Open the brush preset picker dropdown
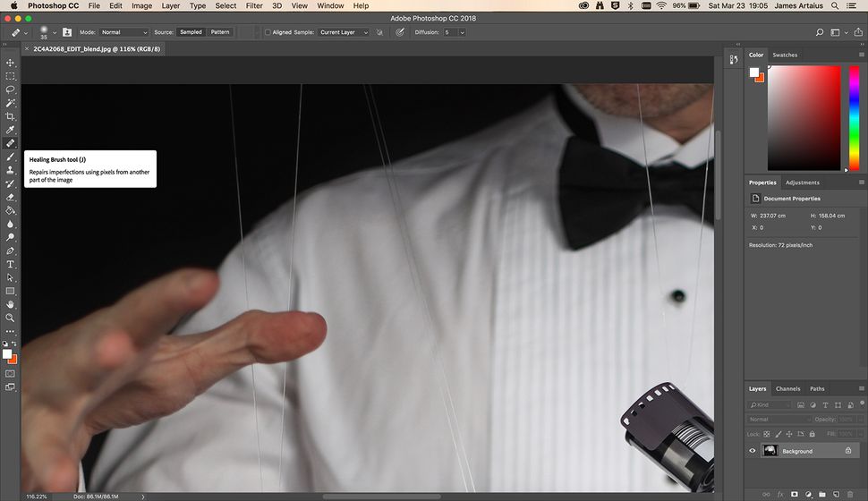This screenshot has width=868, height=501. (x=55, y=33)
